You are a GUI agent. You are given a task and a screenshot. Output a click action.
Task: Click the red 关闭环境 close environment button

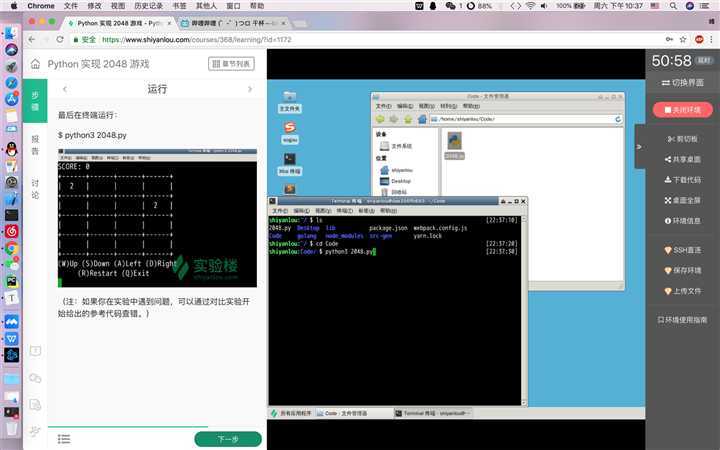pyautogui.click(x=682, y=110)
